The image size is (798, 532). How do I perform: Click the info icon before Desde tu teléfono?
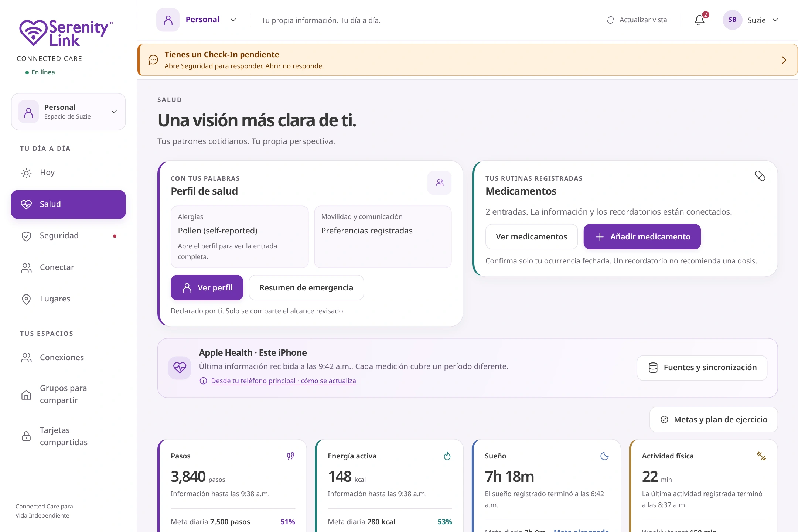point(203,381)
